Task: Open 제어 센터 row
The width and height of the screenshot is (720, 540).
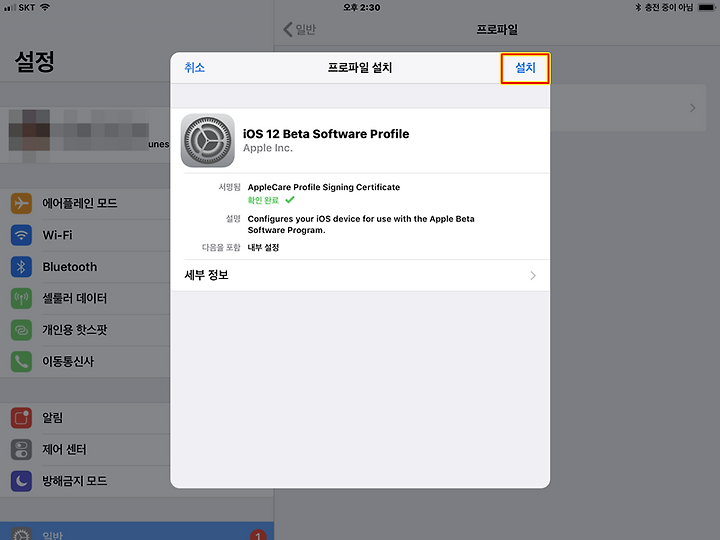Action: tap(85, 450)
